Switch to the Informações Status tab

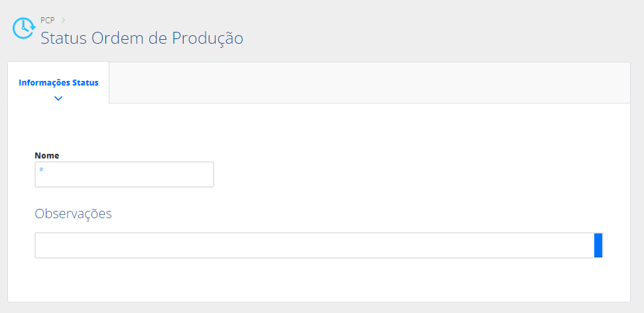click(58, 83)
